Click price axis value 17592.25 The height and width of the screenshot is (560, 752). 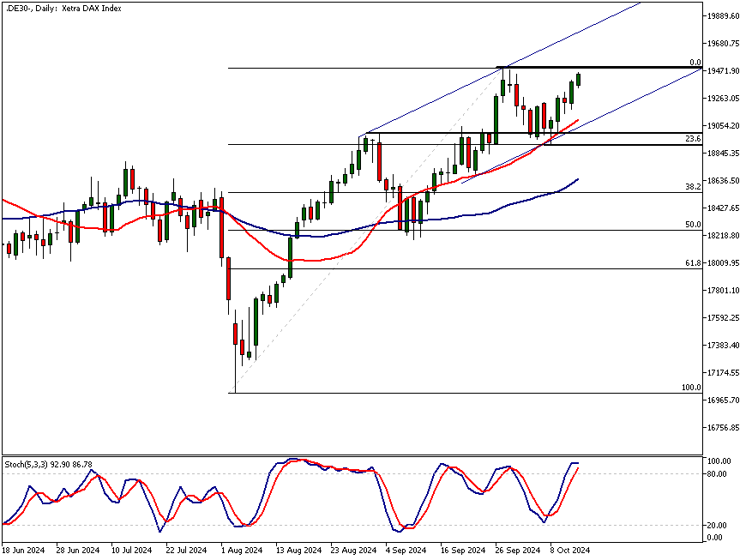click(x=724, y=317)
